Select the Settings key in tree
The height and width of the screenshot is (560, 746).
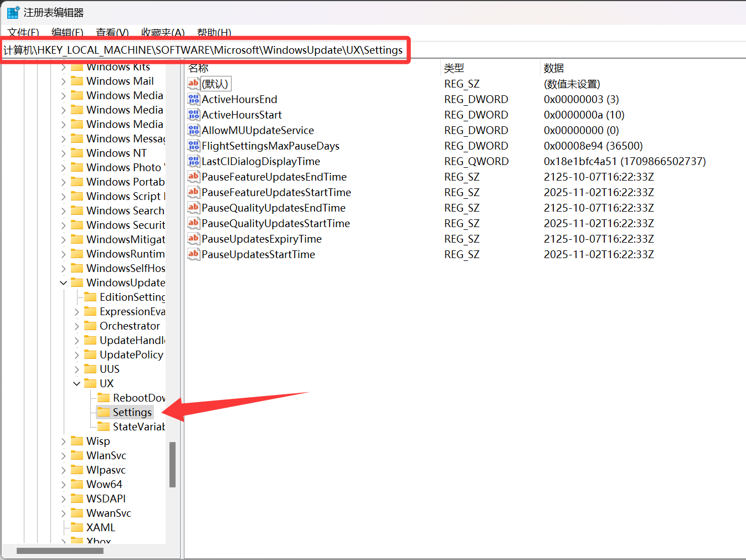132,412
